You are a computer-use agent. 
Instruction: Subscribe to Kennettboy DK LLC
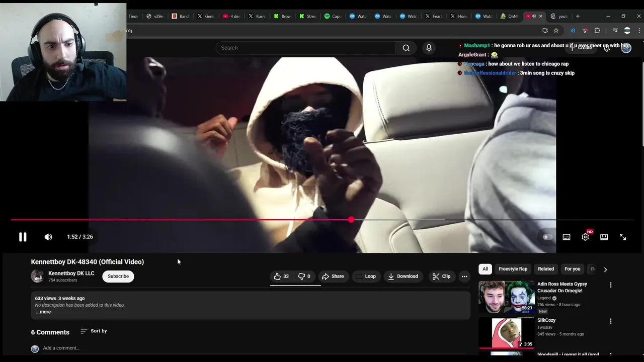pyautogui.click(x=118, y=276)
